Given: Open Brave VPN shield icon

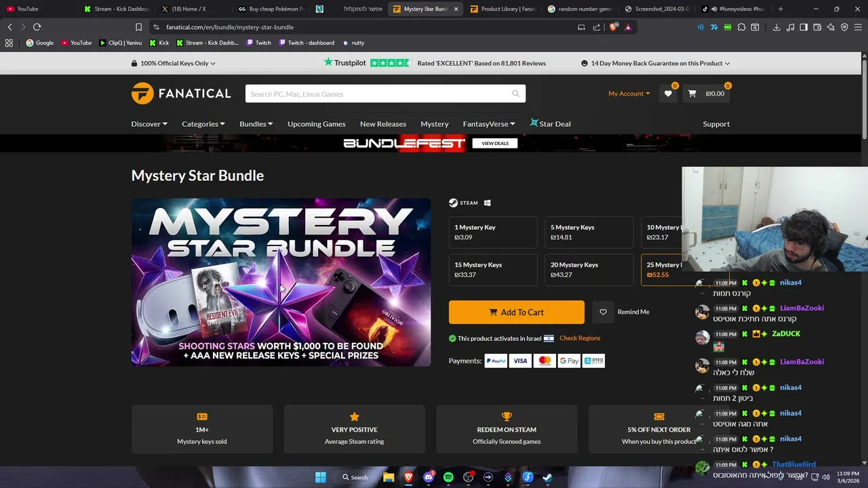Looking at the screenshot, I should [844, 27].
